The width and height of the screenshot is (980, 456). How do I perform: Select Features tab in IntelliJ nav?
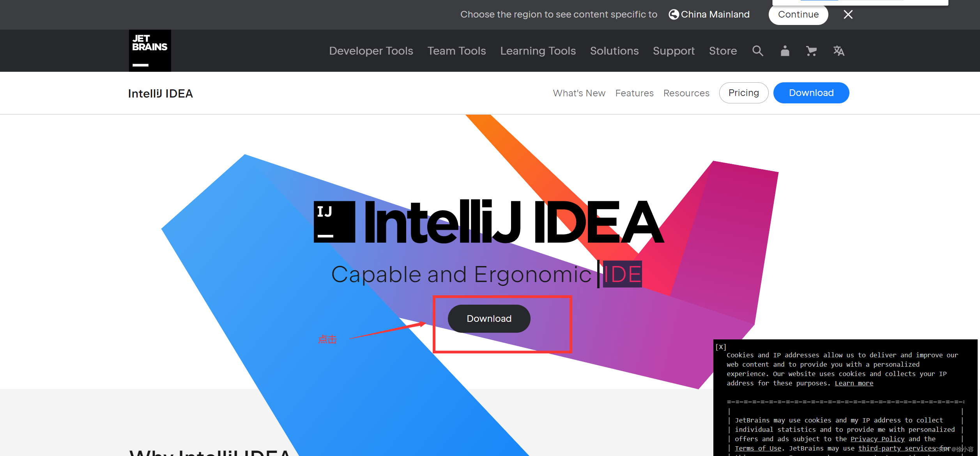(x=634, y=92)
